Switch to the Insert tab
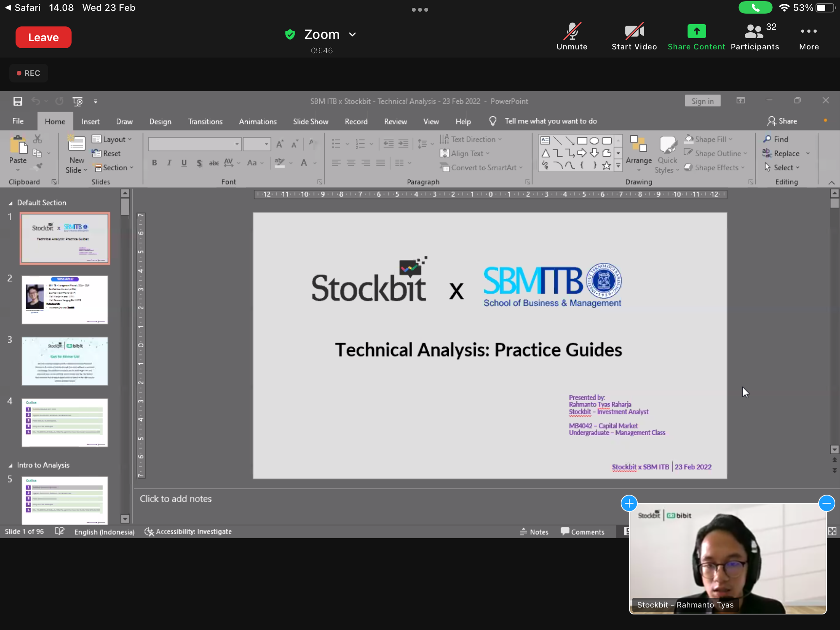Viewport: 840px width, 630px height. [x=91, y=121]
